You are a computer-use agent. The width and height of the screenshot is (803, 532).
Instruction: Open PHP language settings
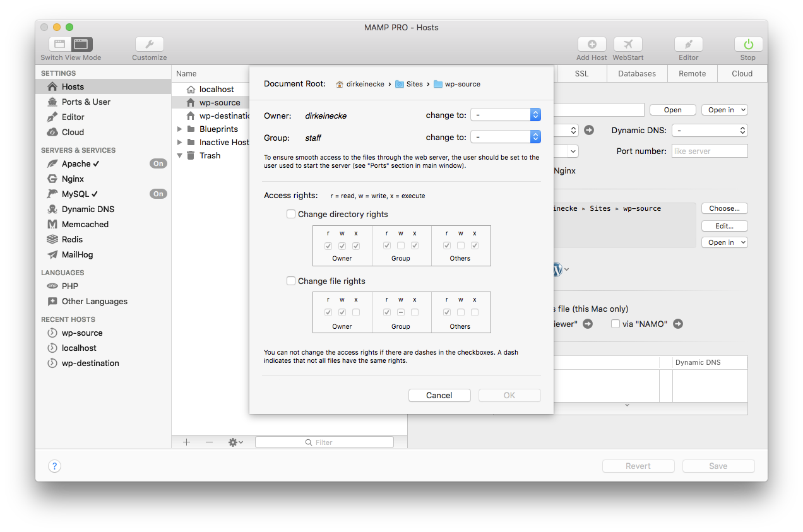[104, 286]
